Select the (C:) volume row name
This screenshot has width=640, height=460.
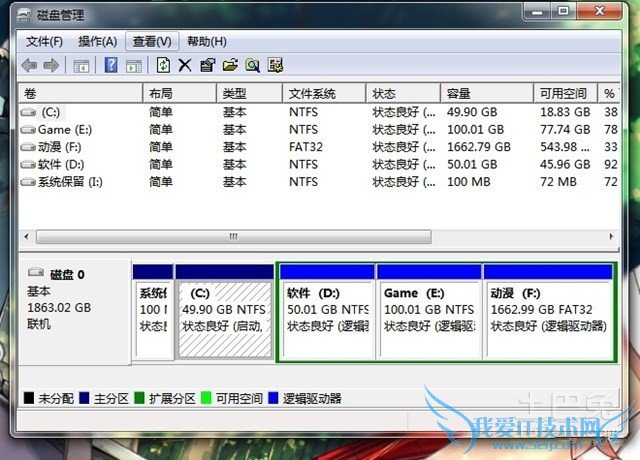(x=51, y=112)
